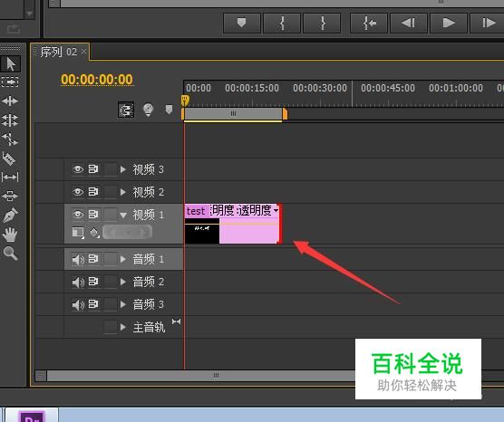The image size is (504, 422).
Task: Click the playhead marker on ruler
Action: 185,100
